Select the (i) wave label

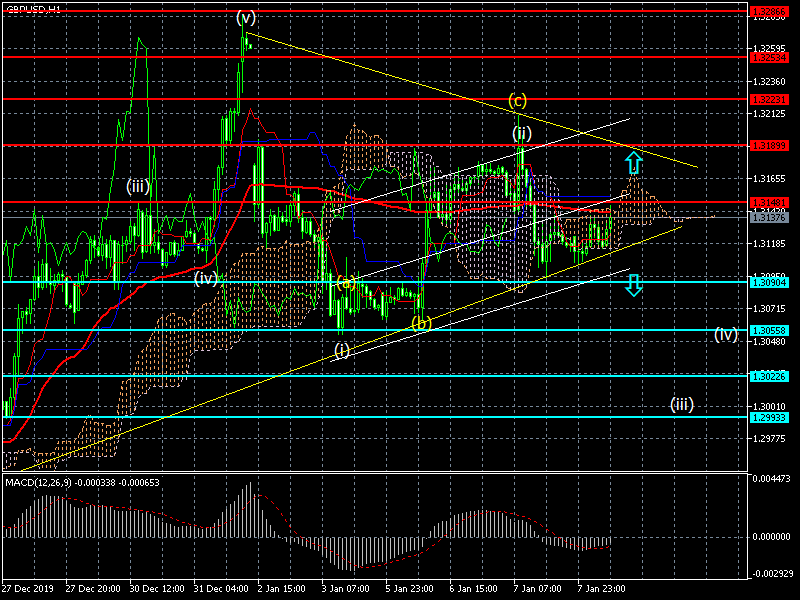coord(342,350)
